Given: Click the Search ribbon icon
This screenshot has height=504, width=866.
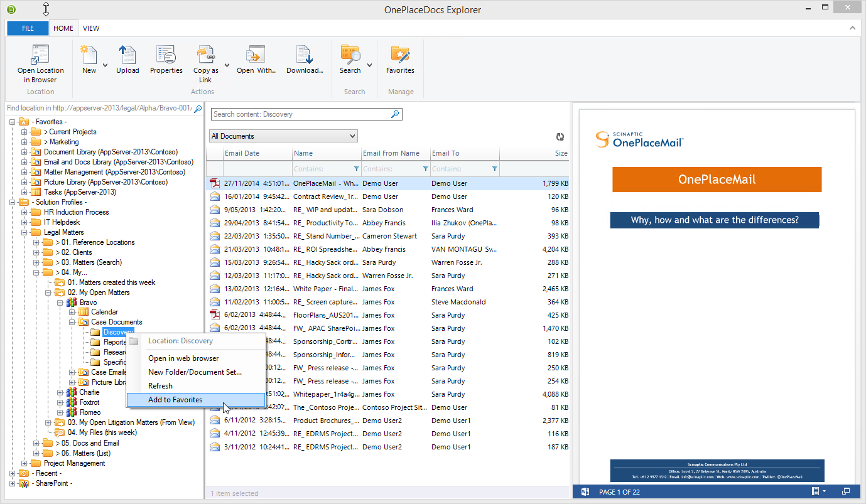Looking at the screenshot, I should [x=350, y=55].
